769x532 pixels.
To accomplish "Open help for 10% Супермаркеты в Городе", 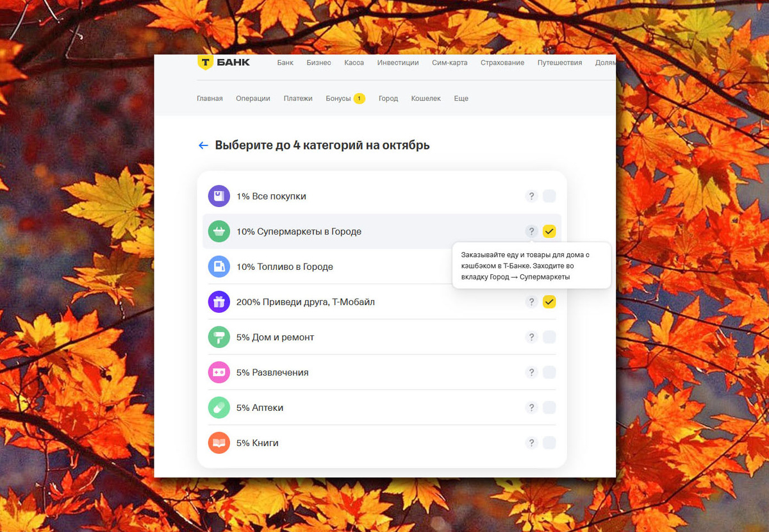I will pyautogui.click(x=531, y=231).
